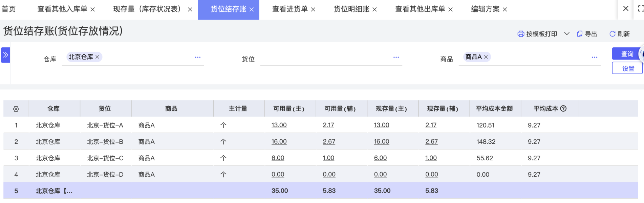Open 货位 location selector ellipsis
644x203 pixels.
[x=396, y=57]
